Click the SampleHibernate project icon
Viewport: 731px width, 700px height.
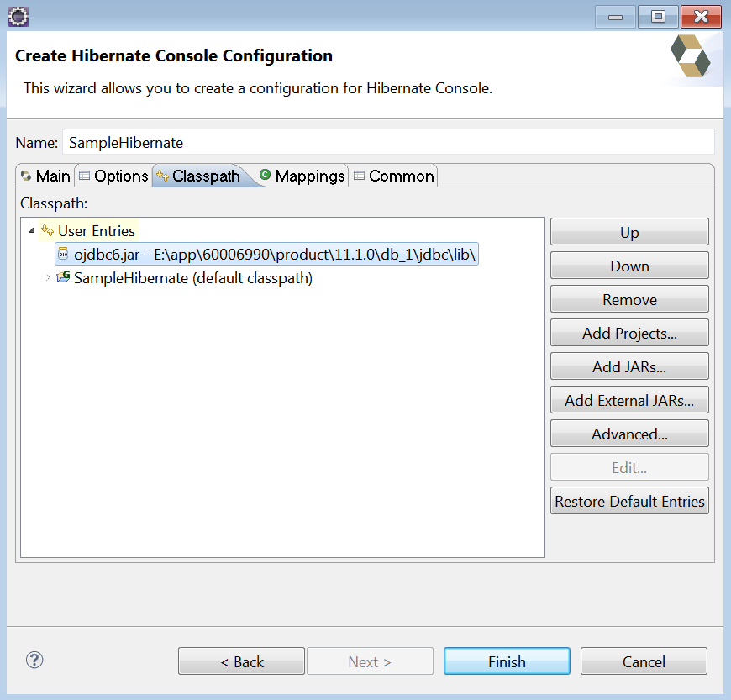(x=63, y=276)
